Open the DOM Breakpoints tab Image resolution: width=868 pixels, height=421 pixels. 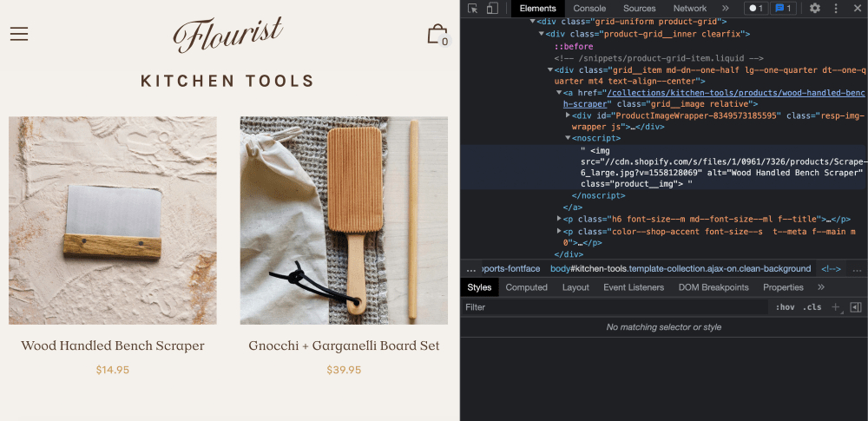(713, 287)
